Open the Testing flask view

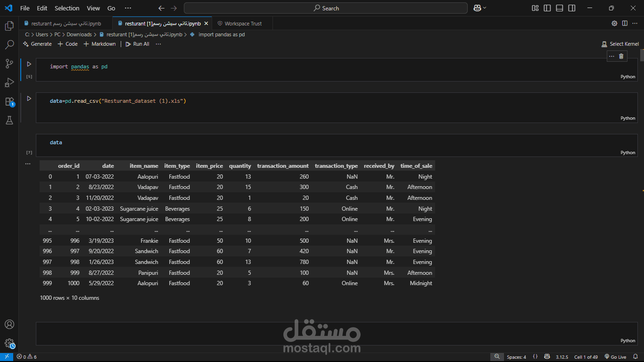point(9,120)
